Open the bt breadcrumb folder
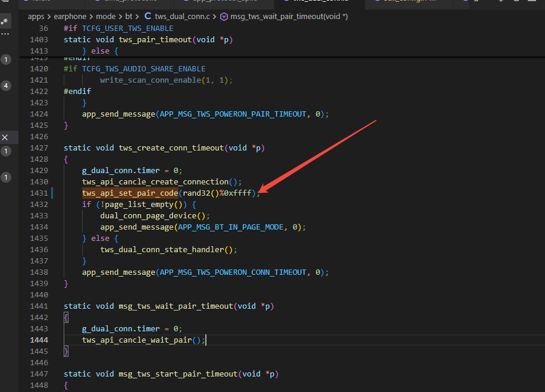The image size is (545, 392). click(129, 16)
